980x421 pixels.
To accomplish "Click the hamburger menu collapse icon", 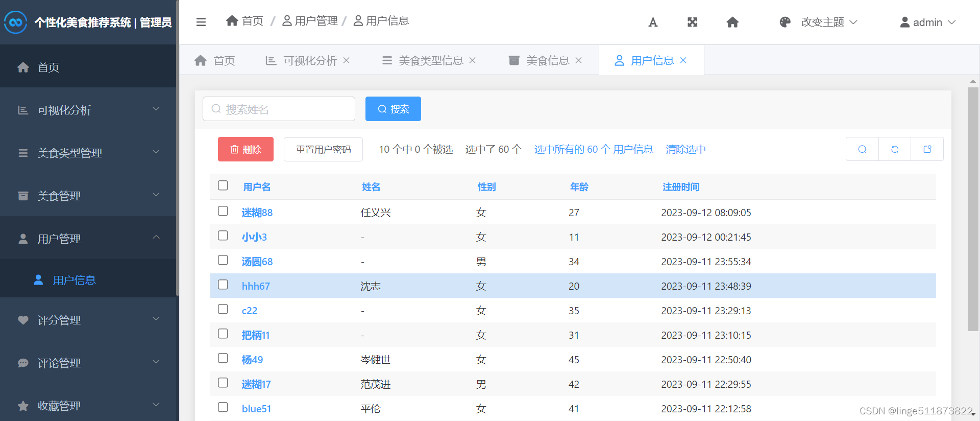I will point(201,22).
